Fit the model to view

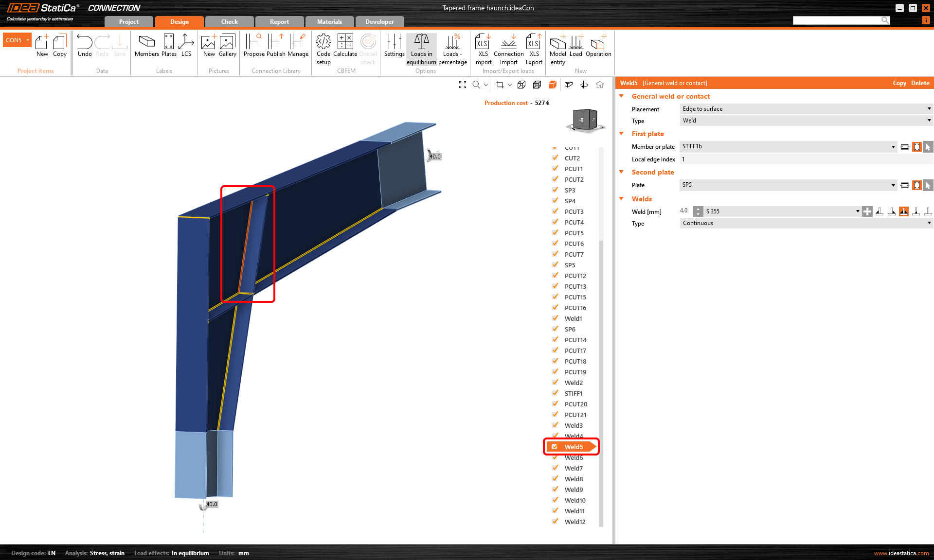(462, 85)
